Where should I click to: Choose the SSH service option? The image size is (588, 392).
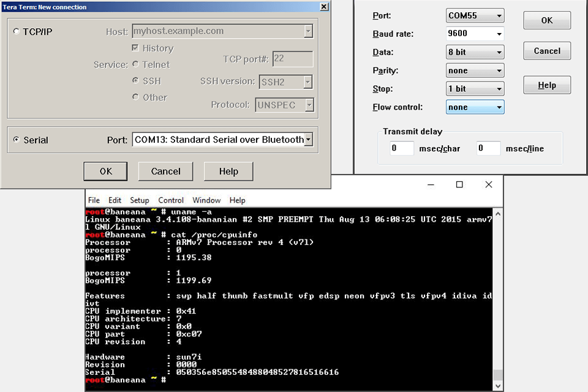click(136, 81)
